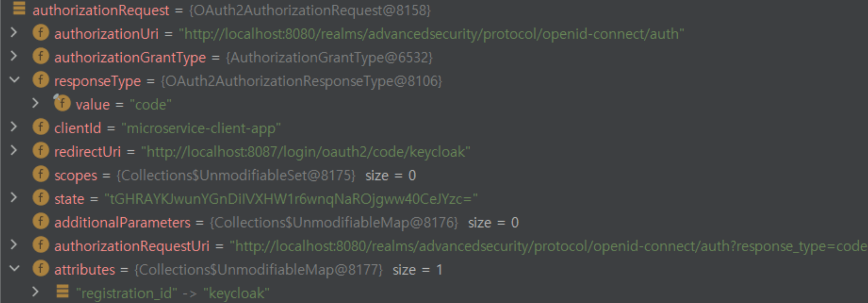Click the field icon next to scopes
This screenshot has height=303, width=868.
(x=41, y=174)
